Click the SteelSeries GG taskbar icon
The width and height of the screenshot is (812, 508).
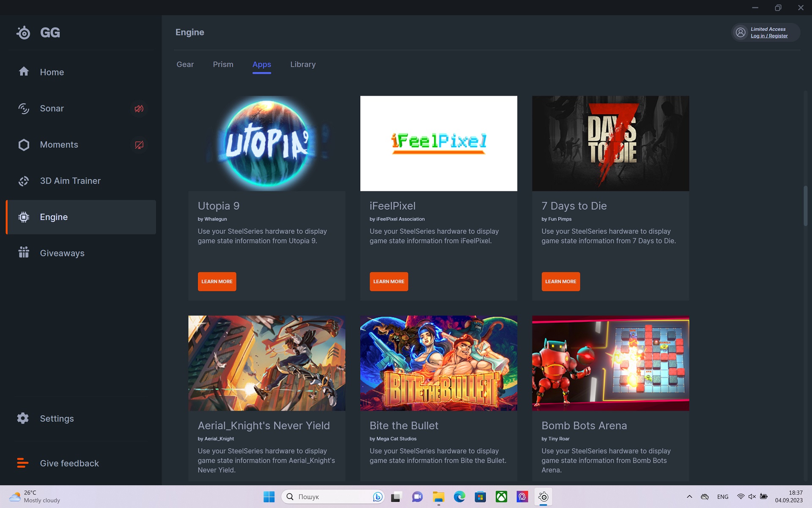click(x=543, y=497)
